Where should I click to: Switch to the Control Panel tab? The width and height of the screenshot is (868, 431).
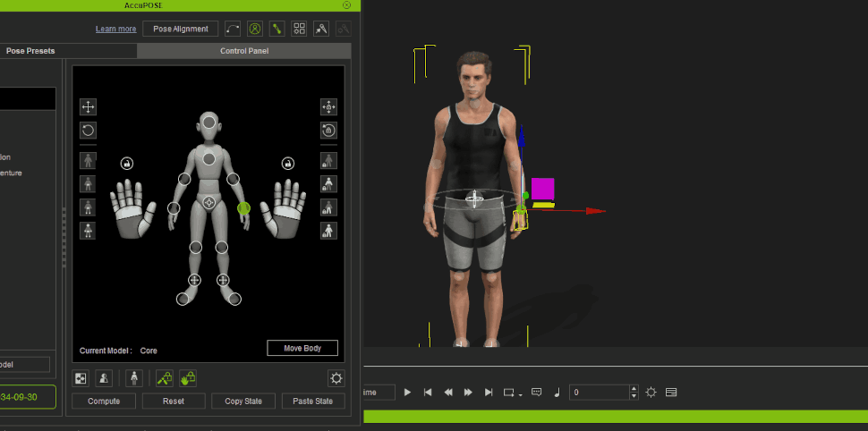click(x=244, y=51)
